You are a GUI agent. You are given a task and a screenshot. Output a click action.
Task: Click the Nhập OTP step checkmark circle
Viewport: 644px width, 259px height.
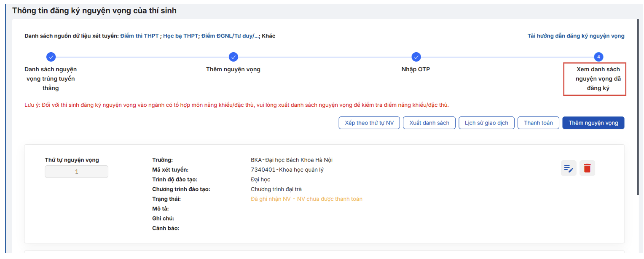416,57
